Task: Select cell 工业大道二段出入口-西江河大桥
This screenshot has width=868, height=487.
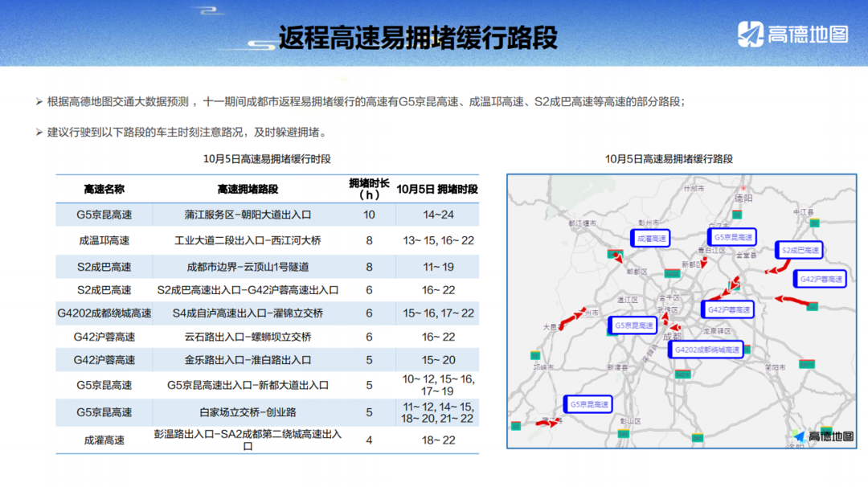Action: pos(248,241)
